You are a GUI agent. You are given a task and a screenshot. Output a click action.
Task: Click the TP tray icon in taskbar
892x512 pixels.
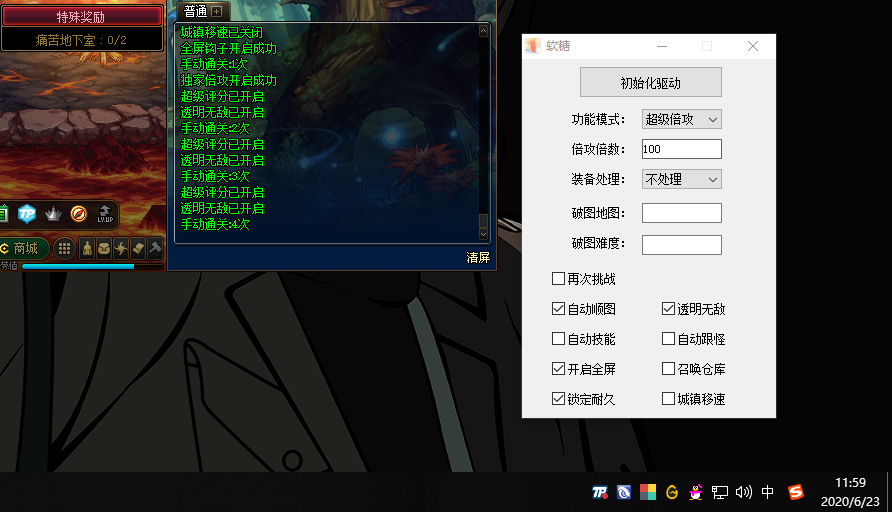600,492
